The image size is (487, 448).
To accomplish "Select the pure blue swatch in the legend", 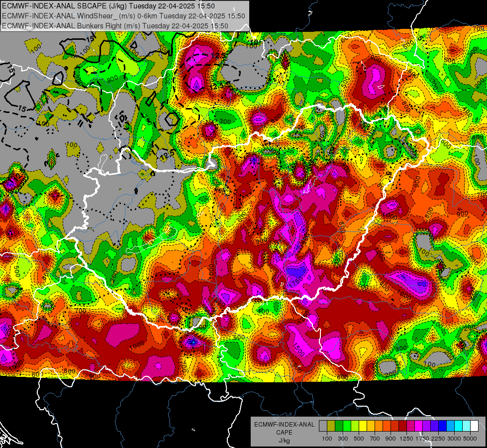I will coord(443,426).
